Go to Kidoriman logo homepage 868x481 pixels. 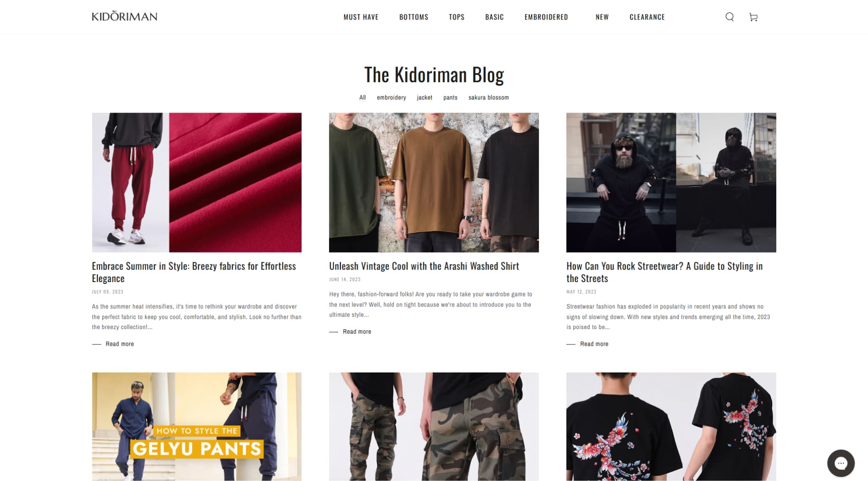[x=125, y=16]
